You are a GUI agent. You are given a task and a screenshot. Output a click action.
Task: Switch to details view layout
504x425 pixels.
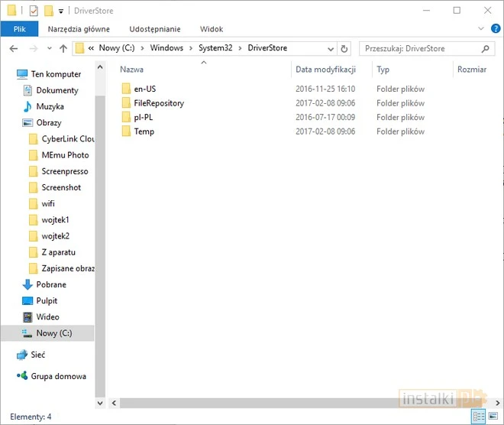click(478, 416)
